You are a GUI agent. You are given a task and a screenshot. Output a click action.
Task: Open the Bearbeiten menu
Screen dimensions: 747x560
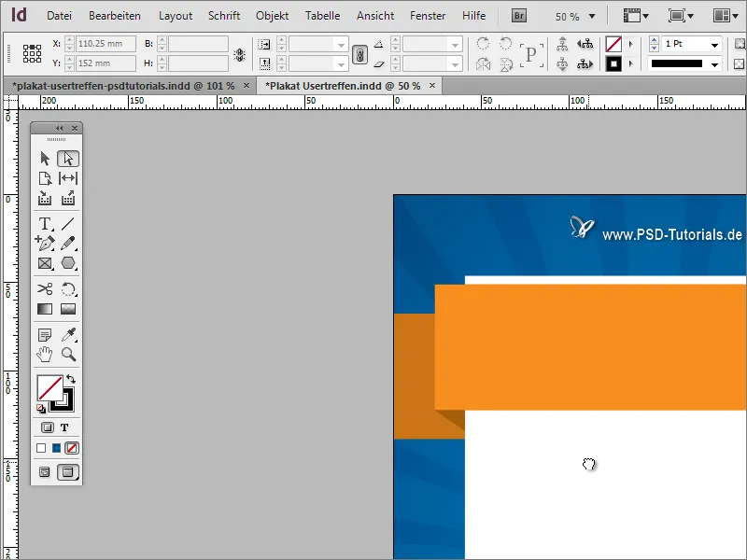(x=114, y=16)
